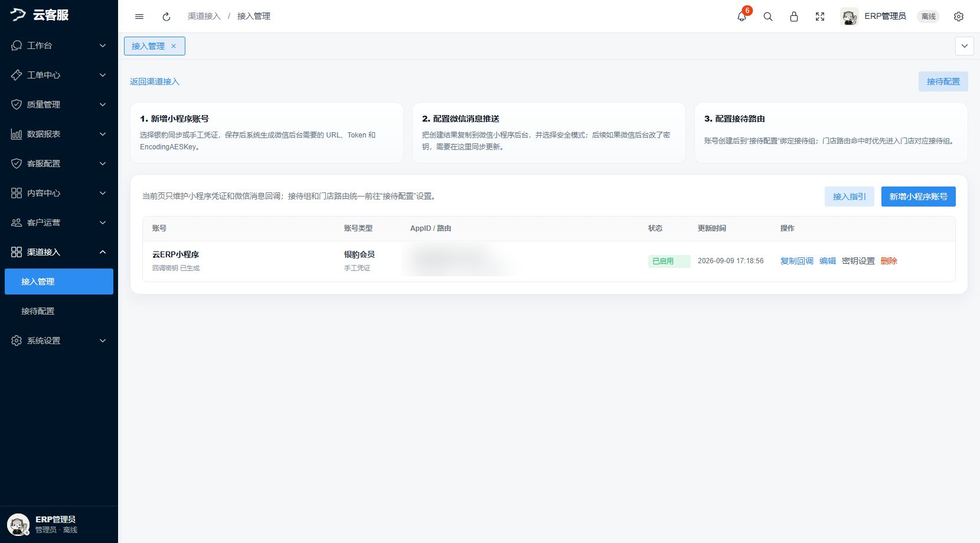Click the ERP管理员 profile at sidebar bottom

coord(59,524)
